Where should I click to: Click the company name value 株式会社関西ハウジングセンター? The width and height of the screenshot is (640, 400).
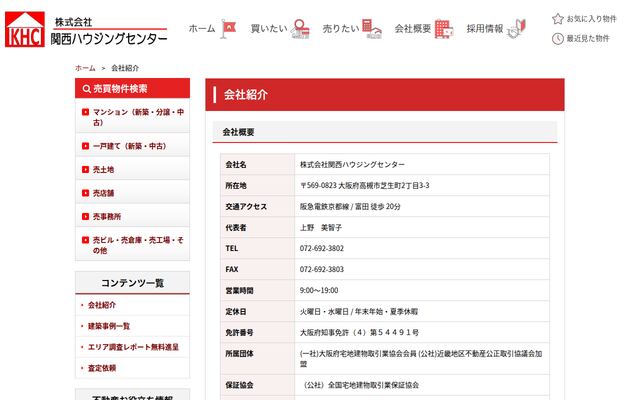[x=352, y=164]
